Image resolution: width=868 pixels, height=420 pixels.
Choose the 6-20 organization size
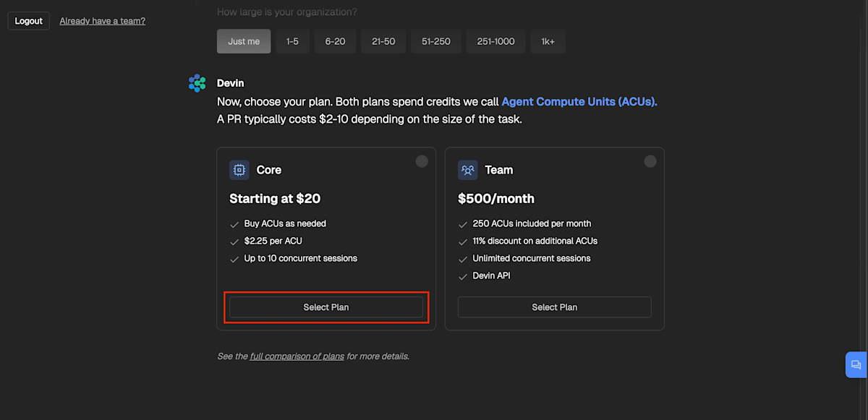click(x=336, y=41)
